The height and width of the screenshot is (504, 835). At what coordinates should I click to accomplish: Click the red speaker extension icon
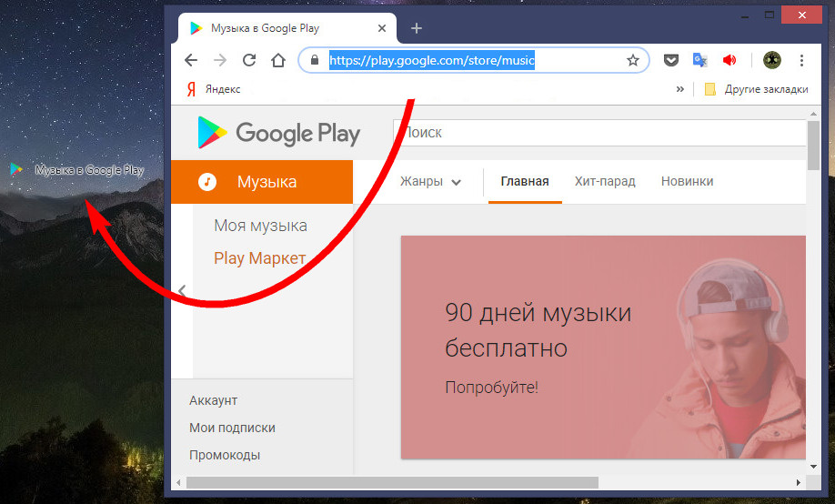tap(729, 60)
